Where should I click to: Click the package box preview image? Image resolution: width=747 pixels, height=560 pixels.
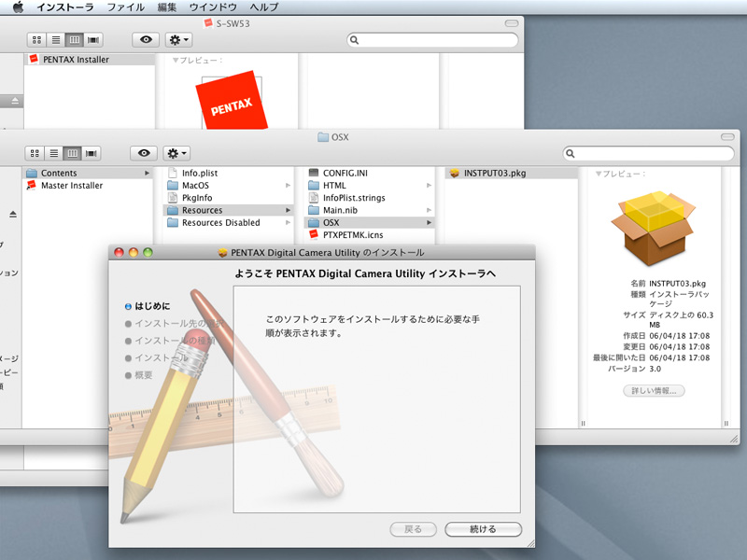653,228
